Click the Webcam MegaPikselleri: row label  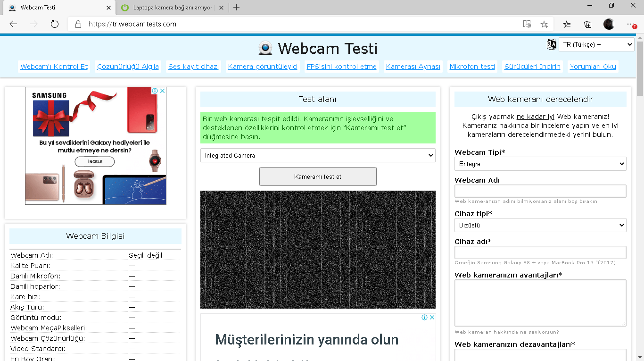(49, 328)
